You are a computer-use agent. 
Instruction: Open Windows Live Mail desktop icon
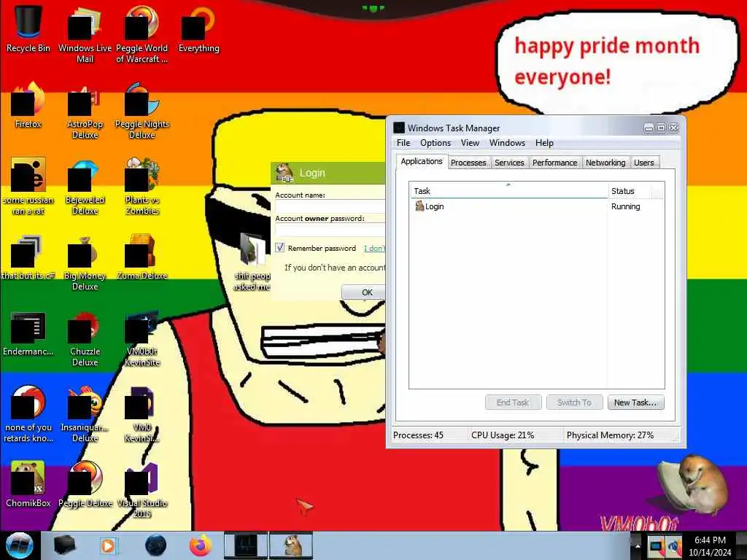85,34
